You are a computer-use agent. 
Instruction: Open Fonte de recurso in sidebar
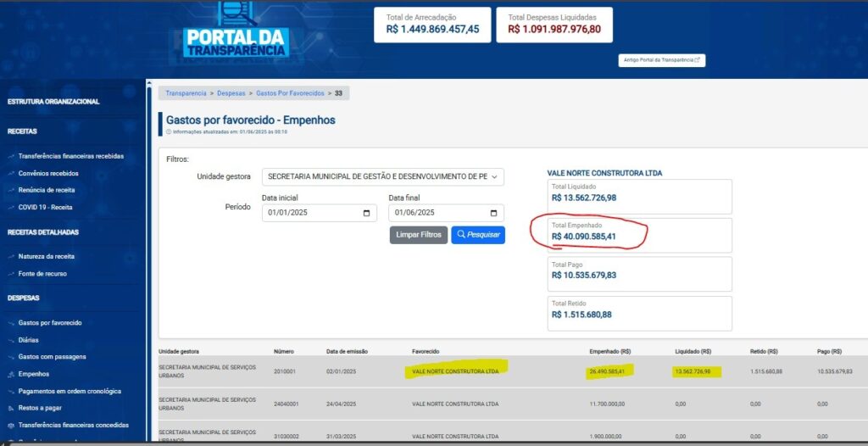coord(42,274)
